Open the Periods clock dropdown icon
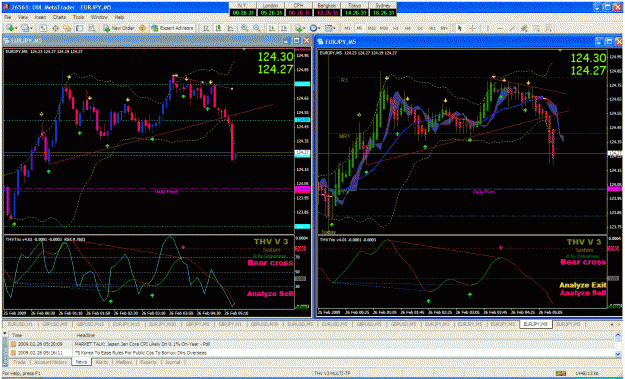Viewport: 625px width, 379px height. click(x=315, y=28)
